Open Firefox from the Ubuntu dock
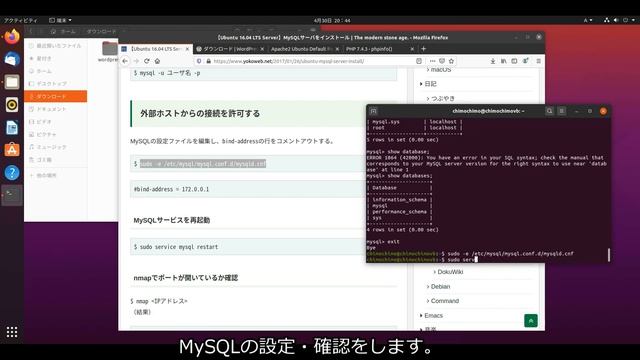The height and width of the screenshot is (360, 640). (x=12, y=37)
